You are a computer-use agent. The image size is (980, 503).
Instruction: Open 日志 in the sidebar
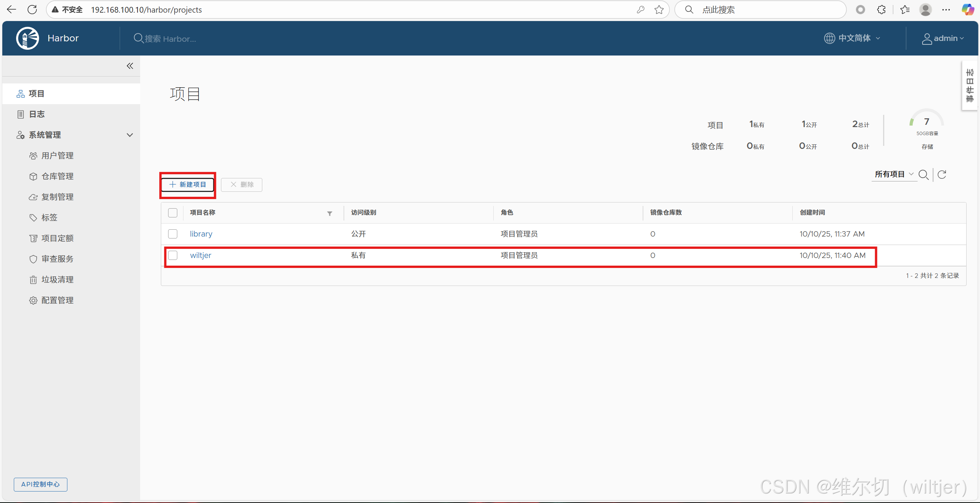(x=37, y=114)
